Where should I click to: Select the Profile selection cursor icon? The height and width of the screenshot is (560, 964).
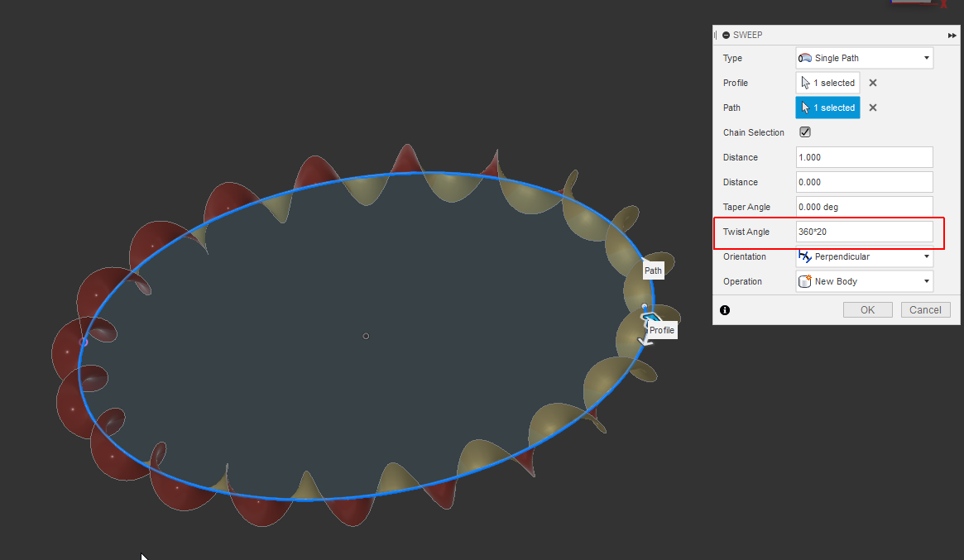click(x=805, y=82)
